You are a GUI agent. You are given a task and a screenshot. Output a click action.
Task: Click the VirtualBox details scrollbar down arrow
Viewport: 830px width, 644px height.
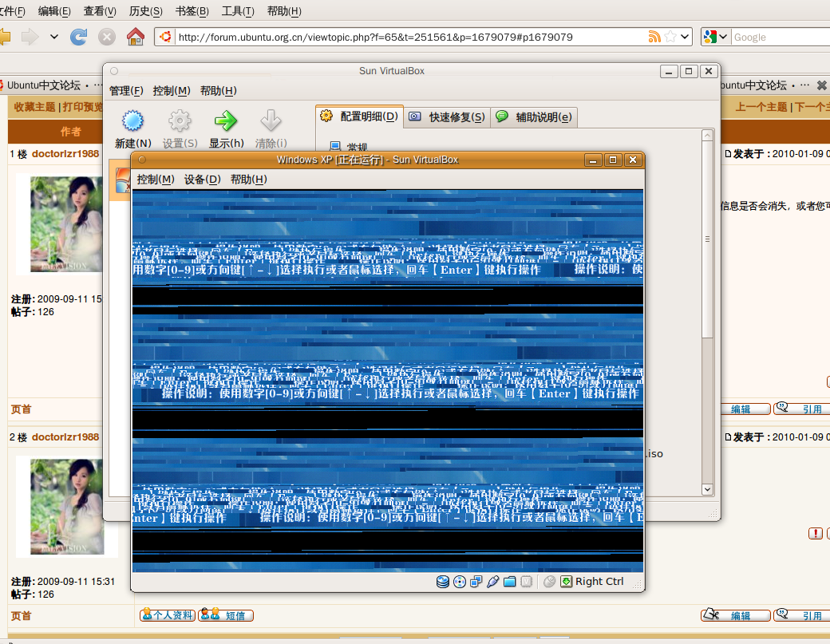pyautogui.click(x=707, y=489)
